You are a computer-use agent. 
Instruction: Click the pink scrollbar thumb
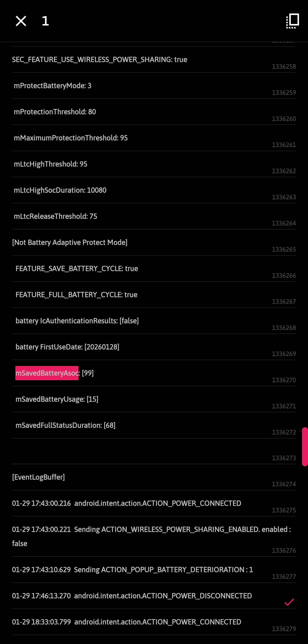[305, 447]
